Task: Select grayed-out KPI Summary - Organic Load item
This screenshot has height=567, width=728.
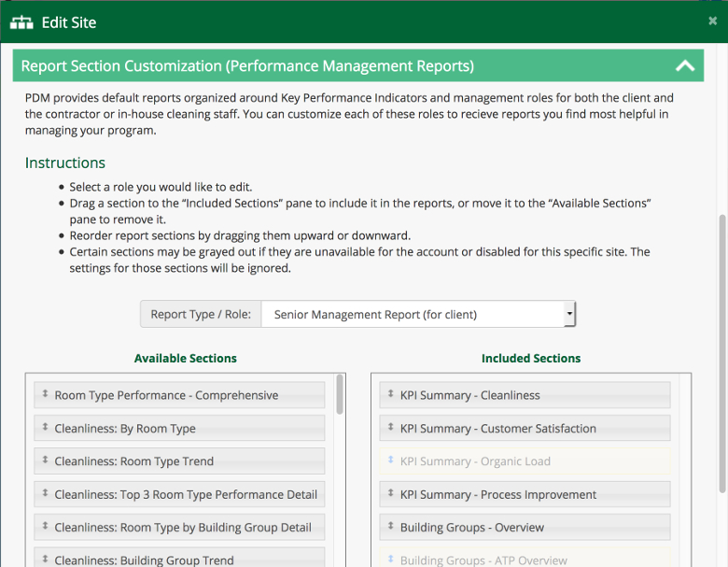Action: [x=475, y=461]
